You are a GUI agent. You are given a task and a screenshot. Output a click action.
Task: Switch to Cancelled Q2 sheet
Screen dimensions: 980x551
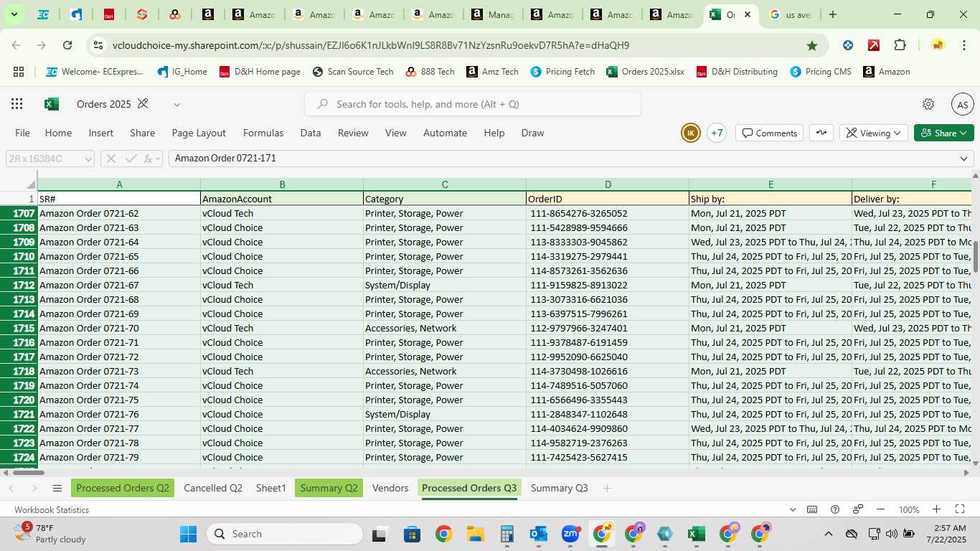click(x=213, y=488)
